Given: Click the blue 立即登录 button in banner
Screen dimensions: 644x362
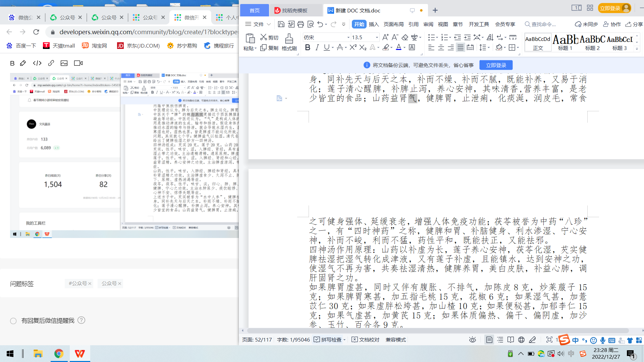Looking at the screenshot, I should coord(496,65).
